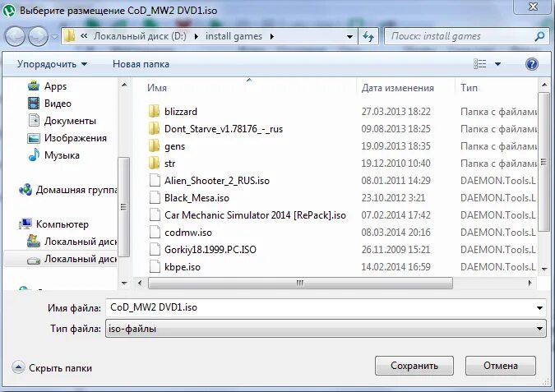Open 'Имя файла' dropdown arrow
Screen dimensions: 555x392
click(539, 308)
